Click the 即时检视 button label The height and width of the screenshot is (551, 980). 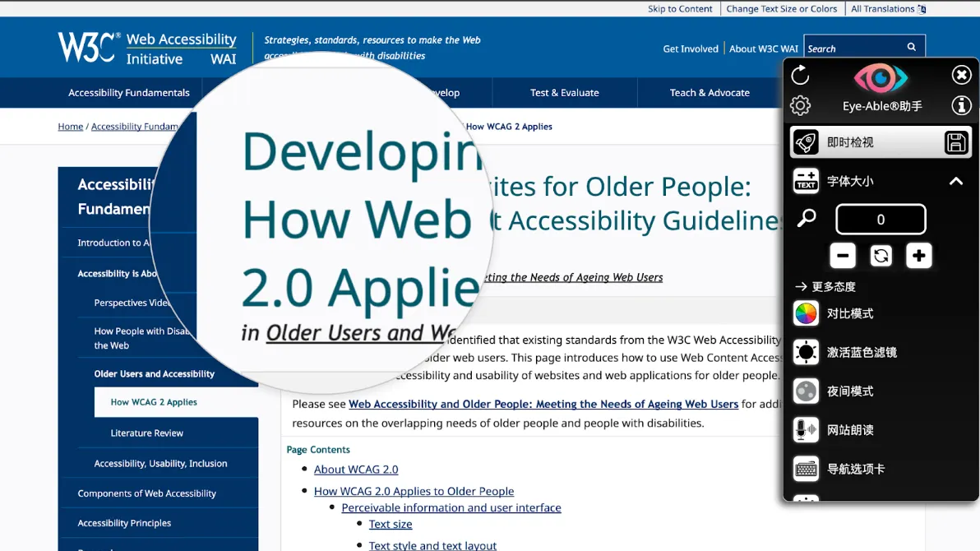coord(850,142)
